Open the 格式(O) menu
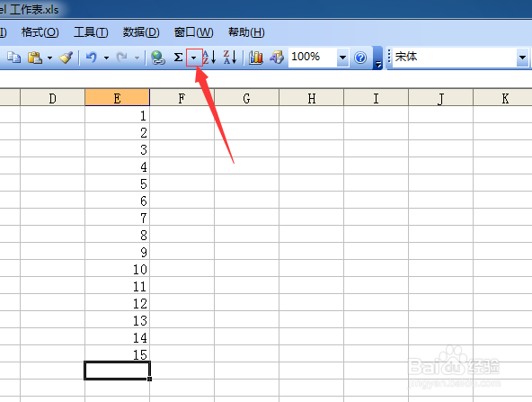Viewport: 532px width, 402px height. [40, 32]
